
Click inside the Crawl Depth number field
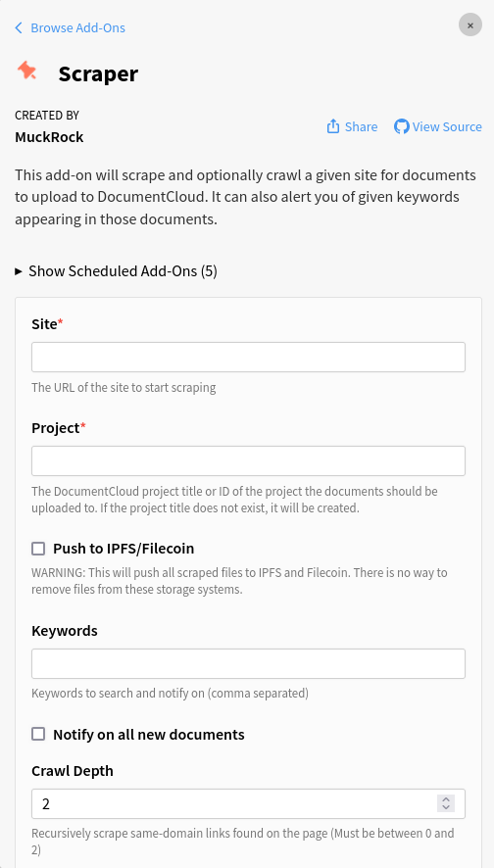pyautogui.click(x=232, y=803)
